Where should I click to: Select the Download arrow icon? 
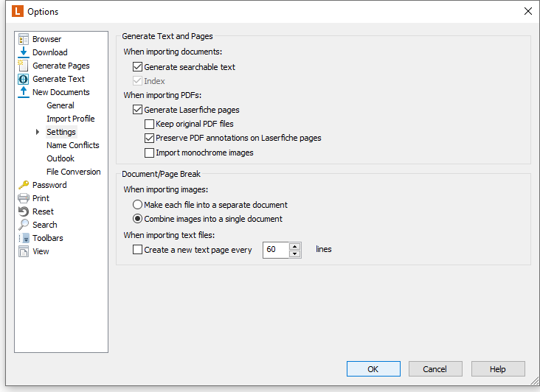[24, 52]
